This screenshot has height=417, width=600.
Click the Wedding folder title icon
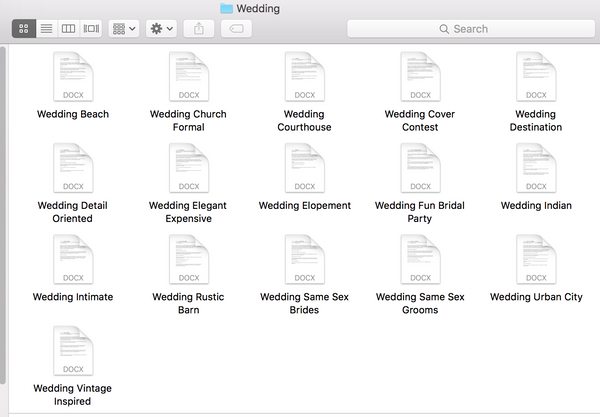227,8
